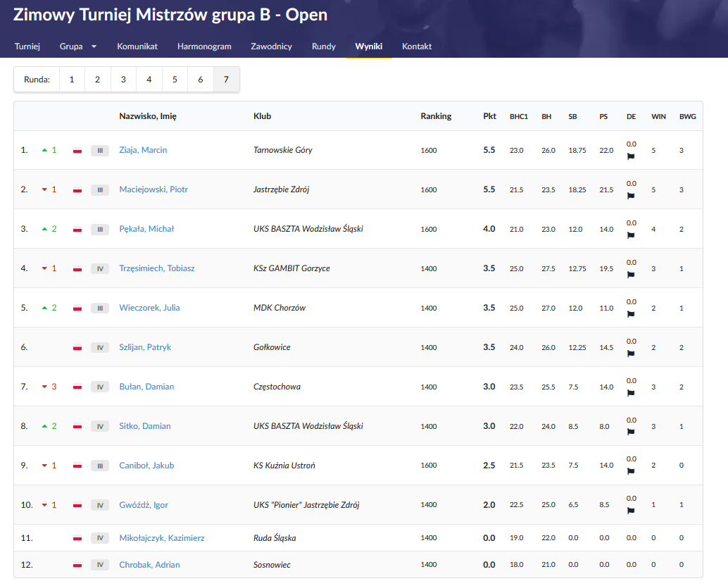Open player profile Trzęsimiech, Tobiasz
Image resolution: width=728 pixels, height=586 pixels.
157,268
